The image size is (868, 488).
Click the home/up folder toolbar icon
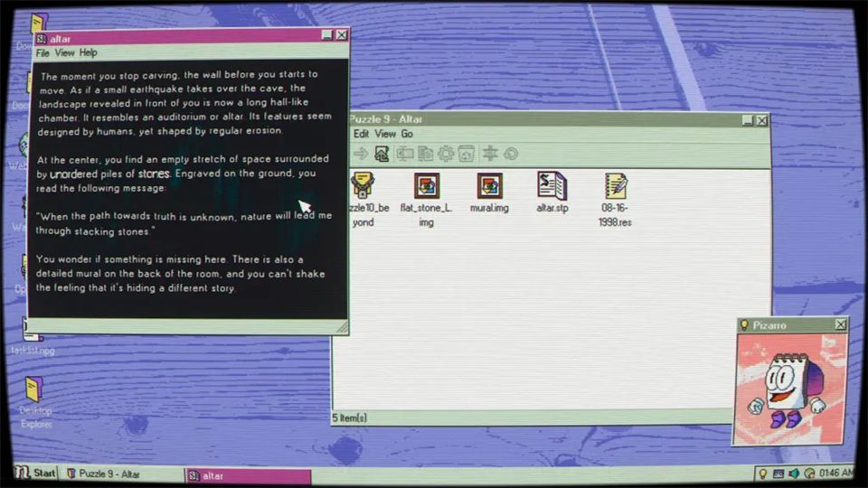click(x=382, y=154)
